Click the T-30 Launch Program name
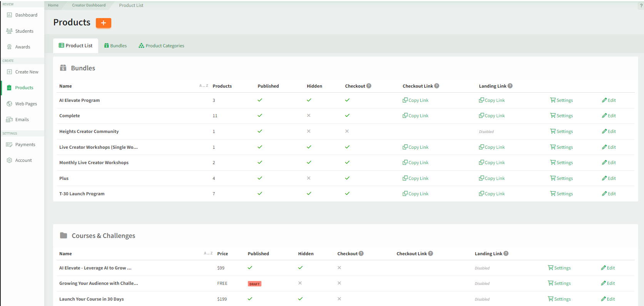This screenshot has height=306, width=644. (x=82, y=194)
